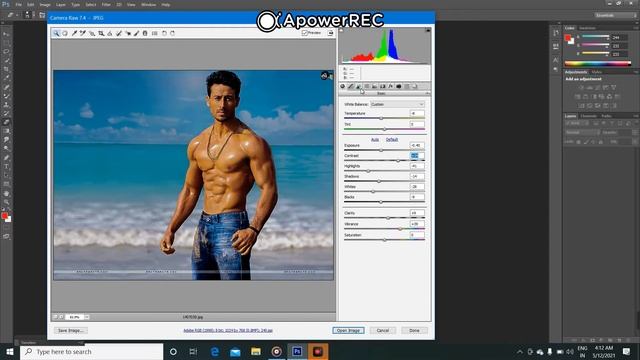Open Camera Raw preferences dialog icon
The height and width of the screenshot is (360, 640).
coord(155,33)
